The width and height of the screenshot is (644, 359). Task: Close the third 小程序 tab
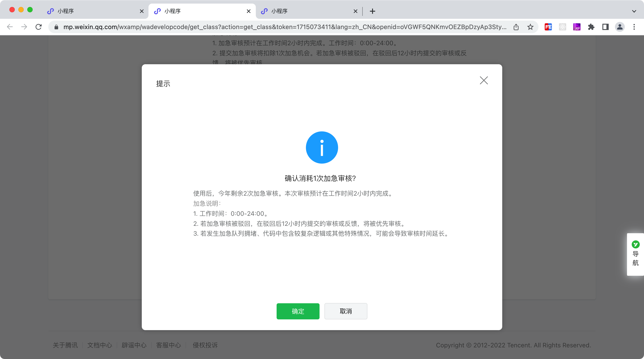pyautogui.click(x=355, y=11)
